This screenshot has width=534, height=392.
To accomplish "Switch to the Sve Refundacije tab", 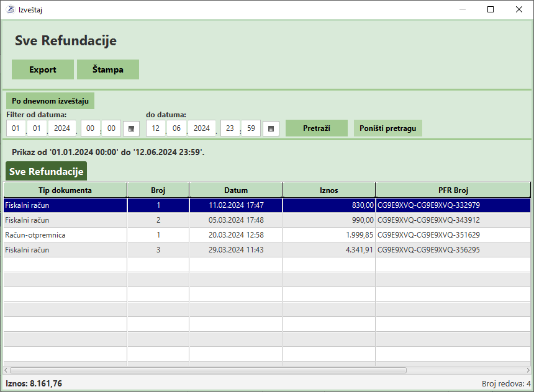I will [x=47, y=171].
